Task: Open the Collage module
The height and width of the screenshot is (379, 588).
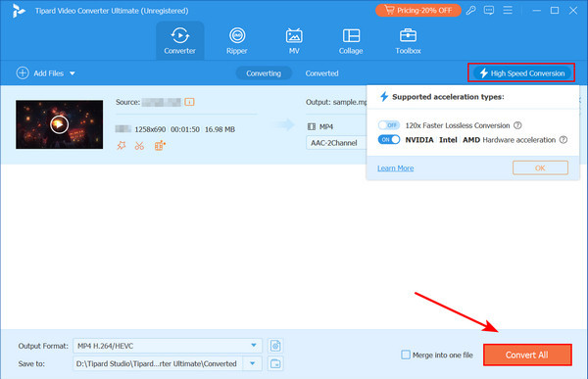Action: click(351, 41)
